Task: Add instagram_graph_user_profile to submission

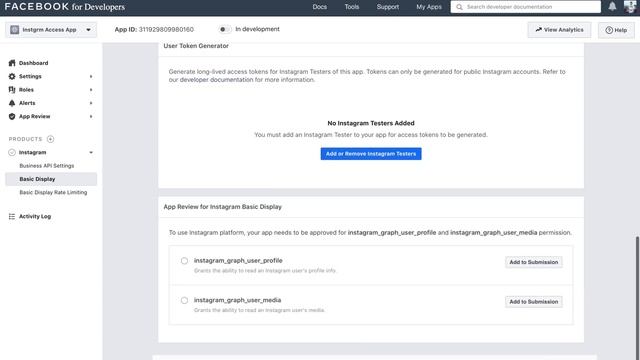Action: tap(533, 262)
